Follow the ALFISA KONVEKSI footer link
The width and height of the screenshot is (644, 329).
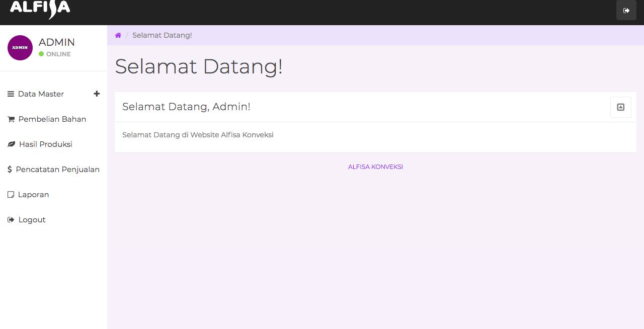[x=375, y=167]
